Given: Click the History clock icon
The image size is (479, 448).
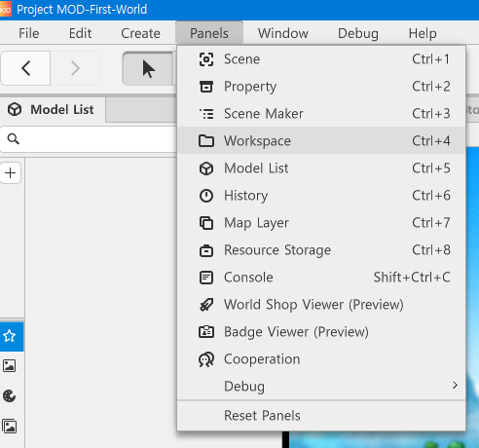Looking at the screenshot, I should pyautogui.click(x=206, y=196).
